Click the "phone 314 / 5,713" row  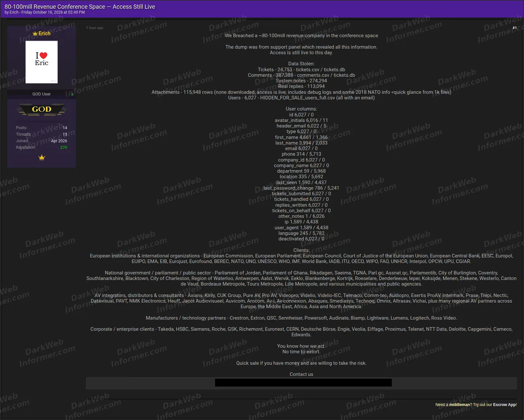[301, 154]
